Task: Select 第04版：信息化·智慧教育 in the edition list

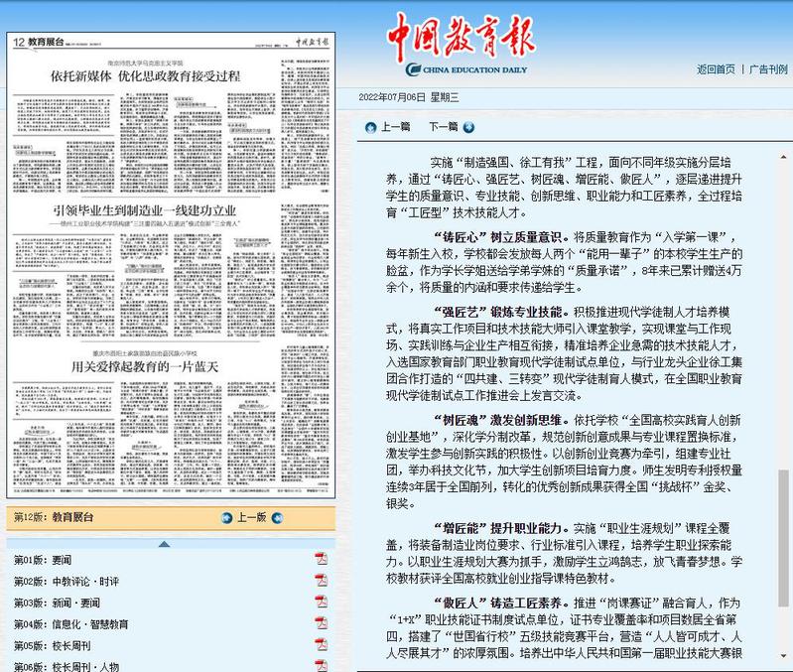Action: (70, 624)
